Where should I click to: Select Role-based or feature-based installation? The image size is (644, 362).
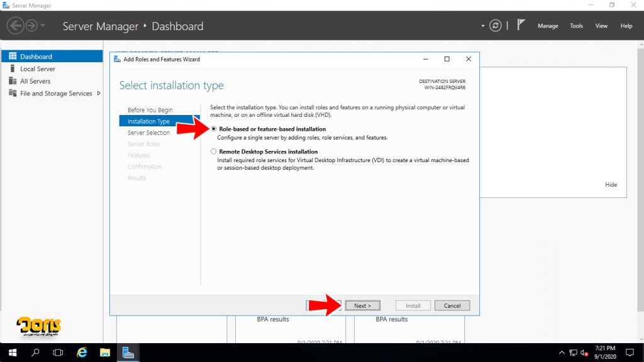point(214,129)
